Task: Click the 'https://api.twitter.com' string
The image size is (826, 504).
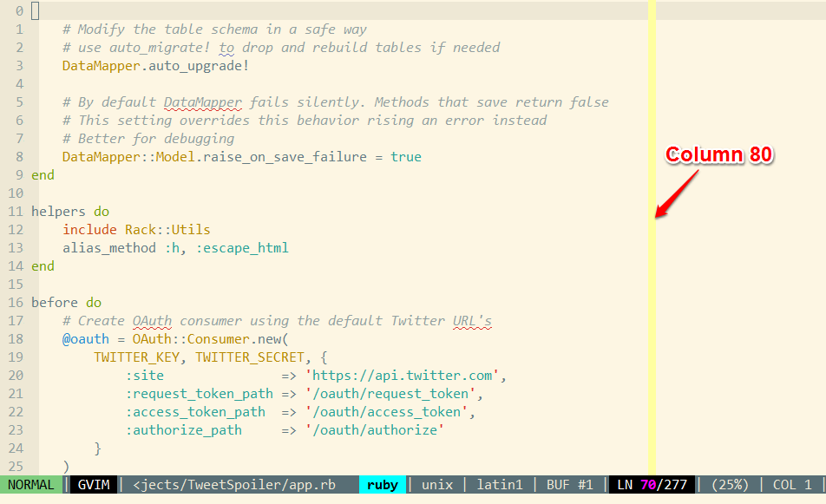Action: [x=403, y=376]
